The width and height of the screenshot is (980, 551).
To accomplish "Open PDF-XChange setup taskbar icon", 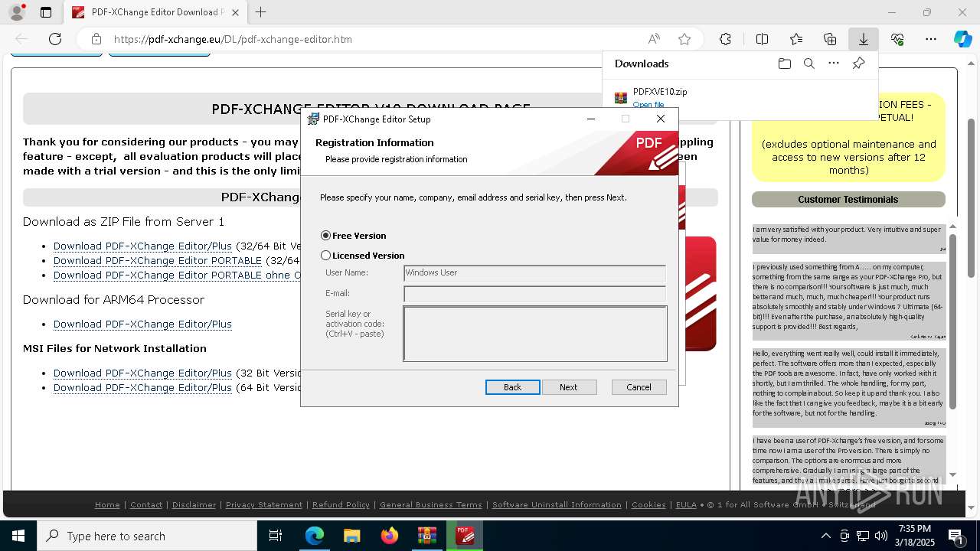I will (465, 536).
